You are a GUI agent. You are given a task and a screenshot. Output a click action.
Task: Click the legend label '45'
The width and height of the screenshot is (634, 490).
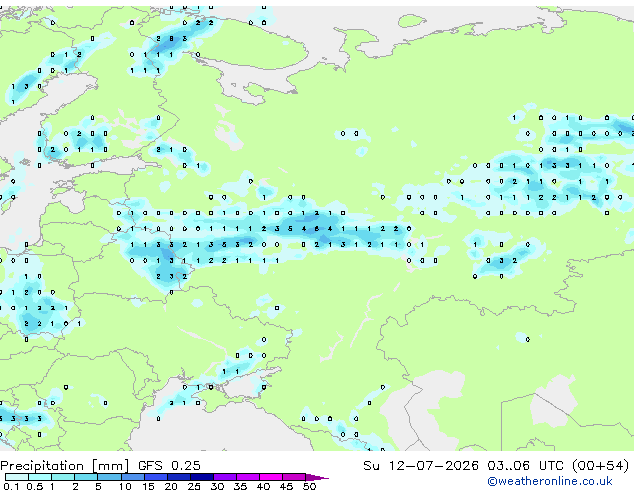(x=286, y=486)
